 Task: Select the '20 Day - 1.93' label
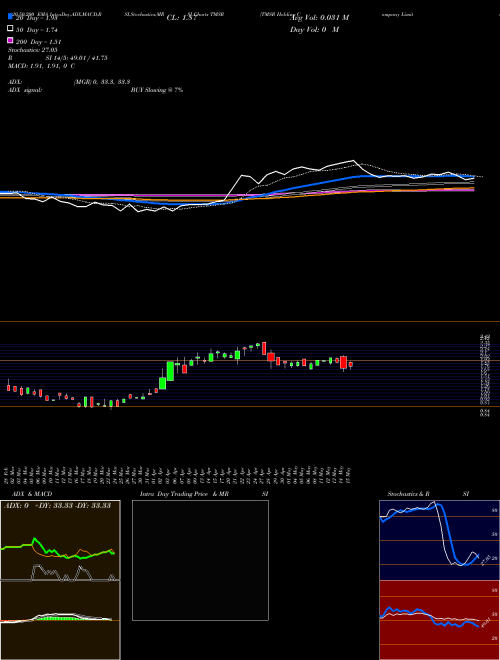point(37,18)
